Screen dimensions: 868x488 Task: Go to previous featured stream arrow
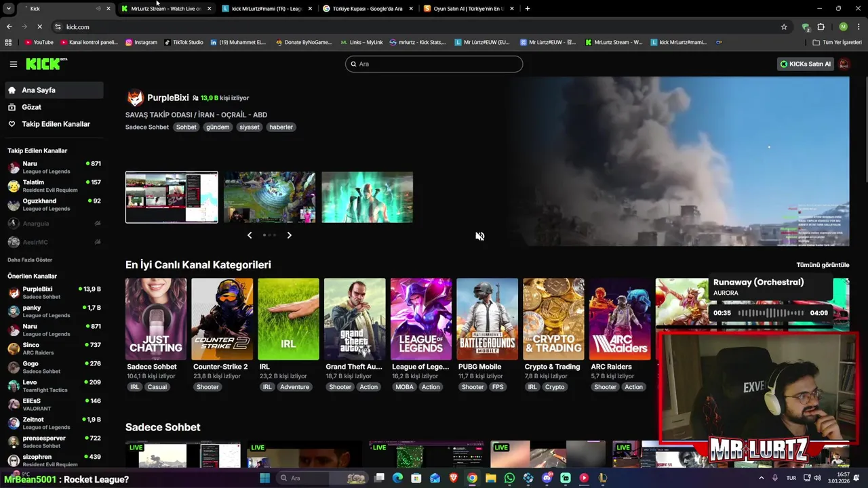pos(250,235)
